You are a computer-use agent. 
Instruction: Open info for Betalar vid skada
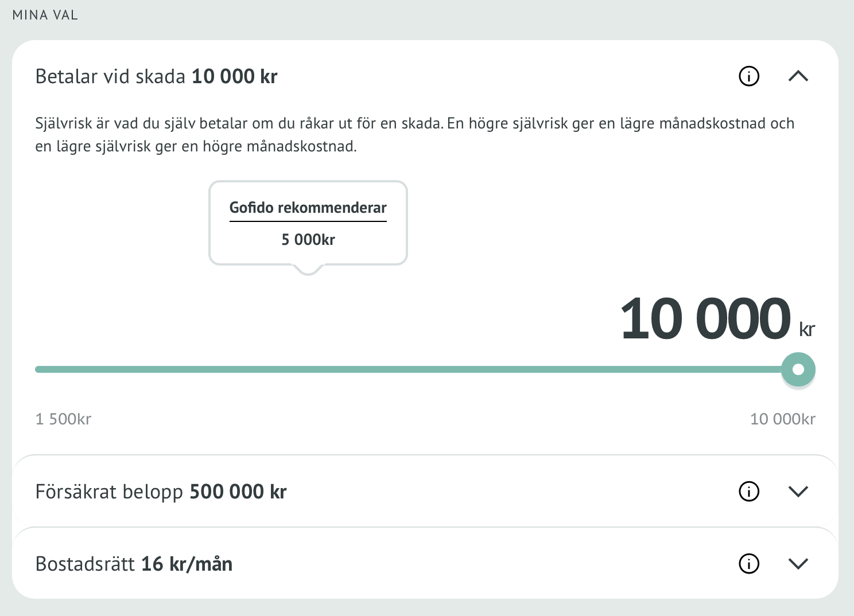click(x=748, y=76)
